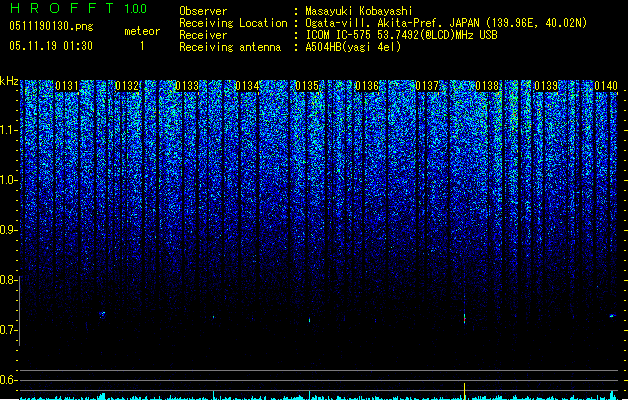Click the kHz axis unit label

point(9,81)
